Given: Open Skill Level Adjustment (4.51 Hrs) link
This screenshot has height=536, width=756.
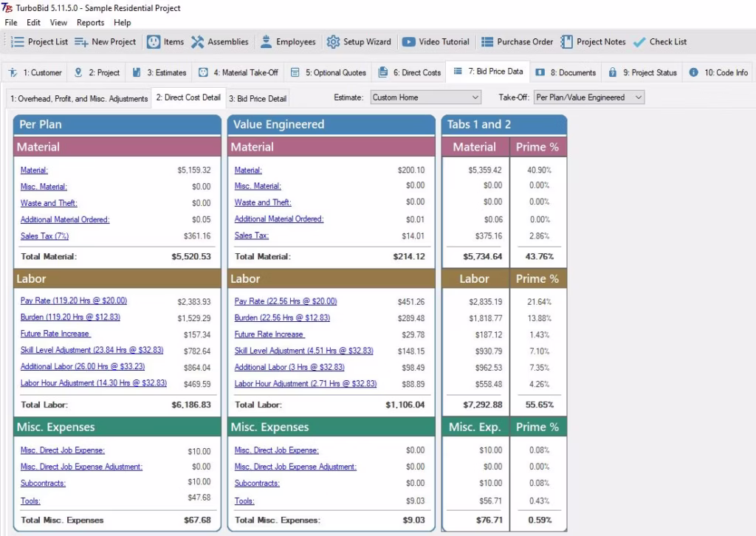Looking at the screenshot, I should pos(303,351).
